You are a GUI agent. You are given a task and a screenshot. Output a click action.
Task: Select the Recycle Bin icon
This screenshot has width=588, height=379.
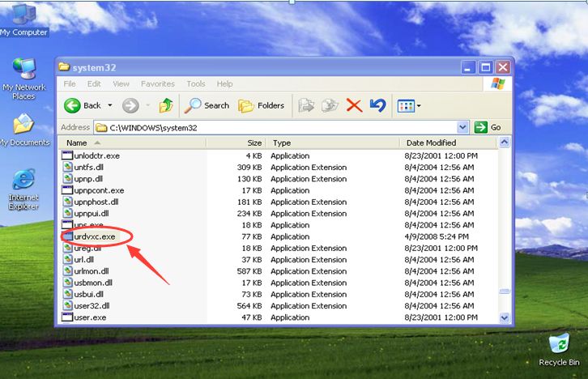559,349
